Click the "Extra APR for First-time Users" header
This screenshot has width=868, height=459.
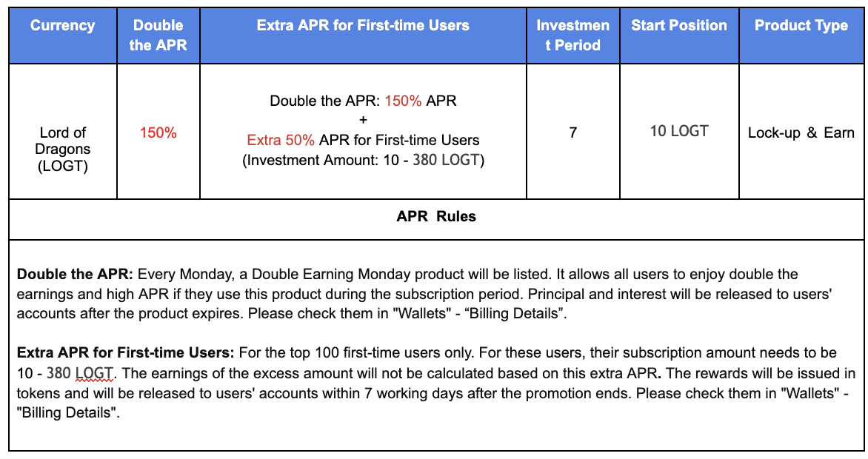[x=363, y=26]
